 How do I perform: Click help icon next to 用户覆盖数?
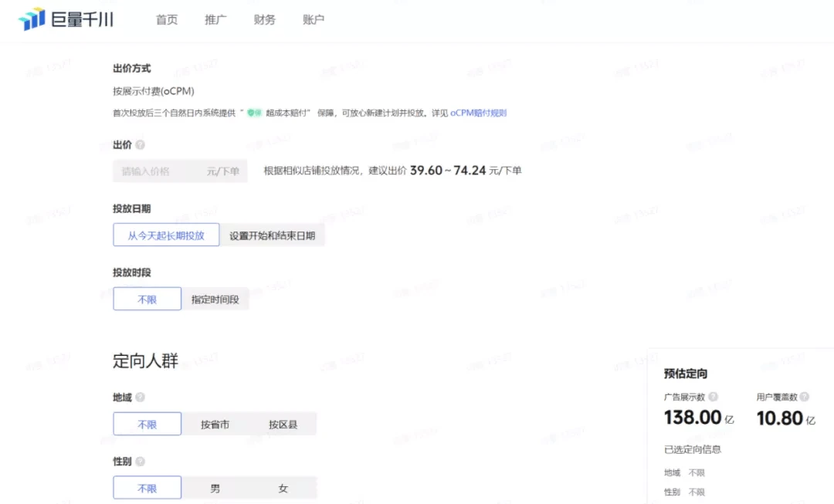tap(805, 397)
